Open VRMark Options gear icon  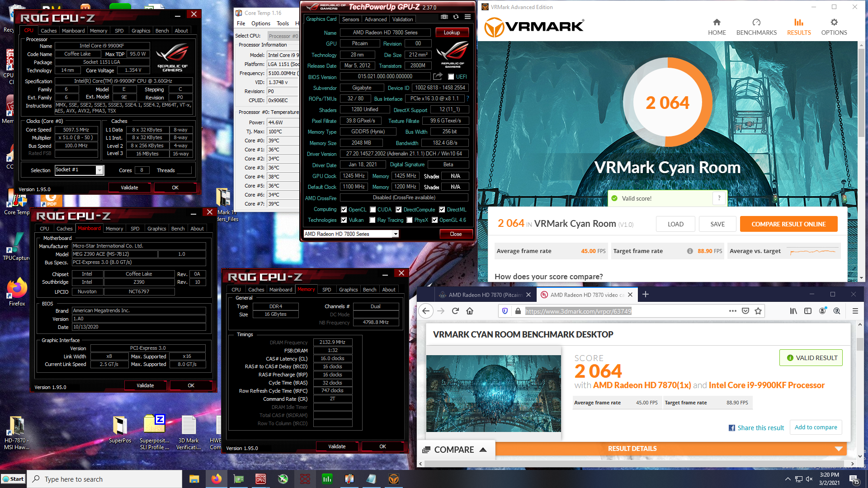(834, 22)
